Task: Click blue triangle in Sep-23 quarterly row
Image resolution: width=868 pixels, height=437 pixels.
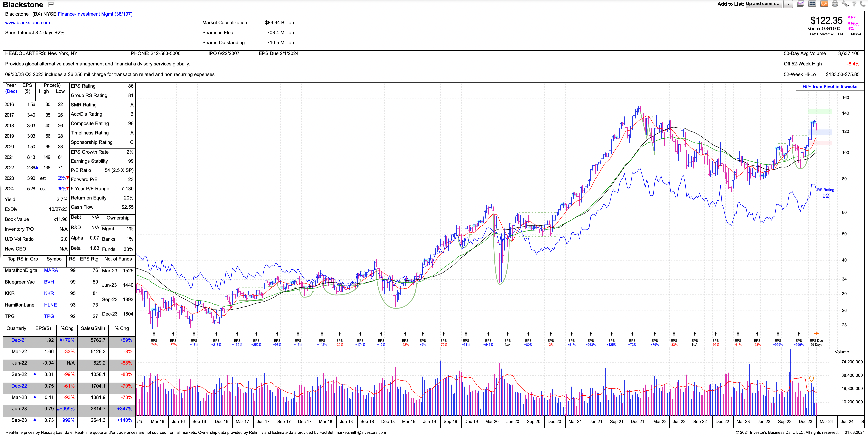Action: pyautogui.click(x=35, y=420)
